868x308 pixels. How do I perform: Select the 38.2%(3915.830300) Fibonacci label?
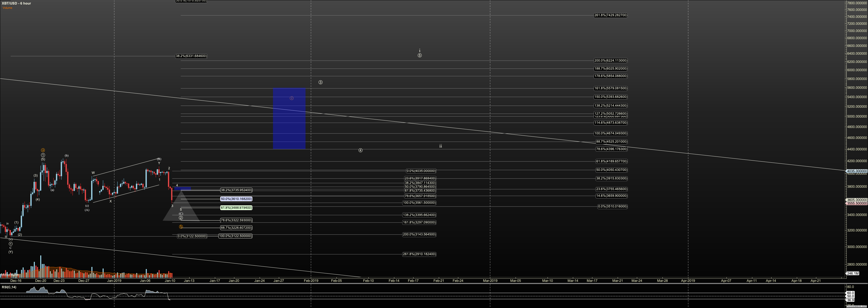pyautogui.click(x=612, y=178)
